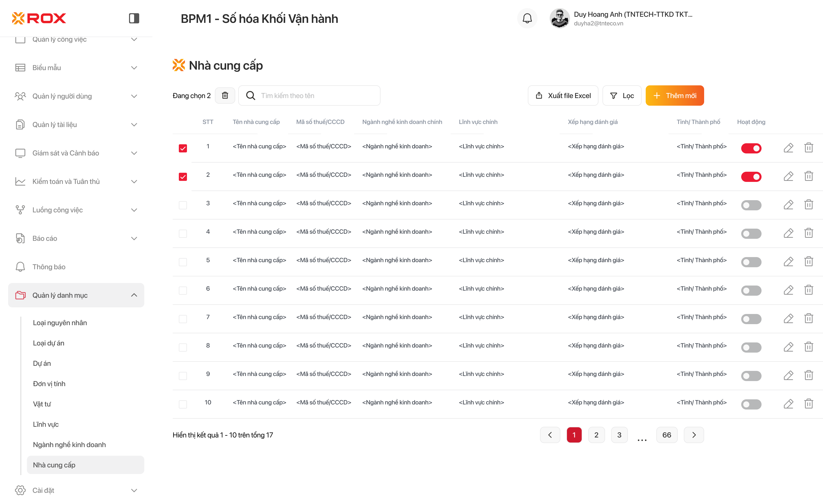Image resolution: width=823 pixels, height=504 pixels.
Task: Edit supplier row 1 with pencil icon
Action: pos(788,148)
